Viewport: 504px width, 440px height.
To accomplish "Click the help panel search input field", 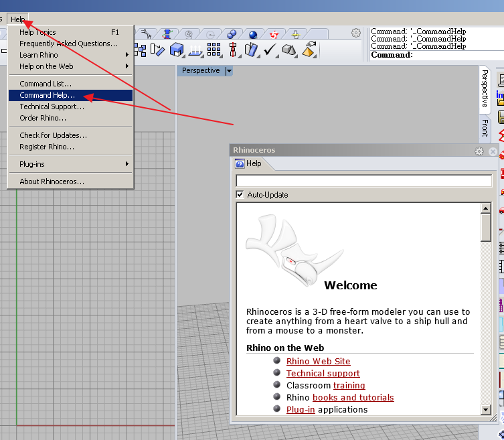I will coord(363,181).
